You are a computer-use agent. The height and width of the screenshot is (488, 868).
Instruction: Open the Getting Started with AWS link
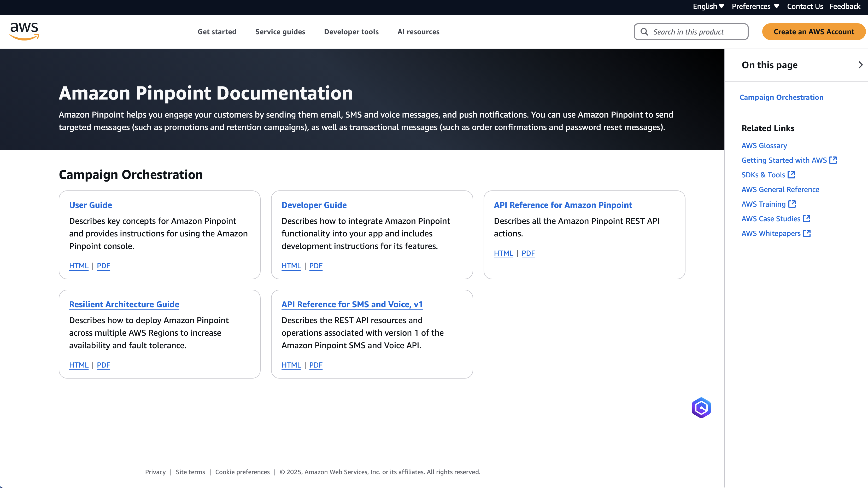click(784, 160)
